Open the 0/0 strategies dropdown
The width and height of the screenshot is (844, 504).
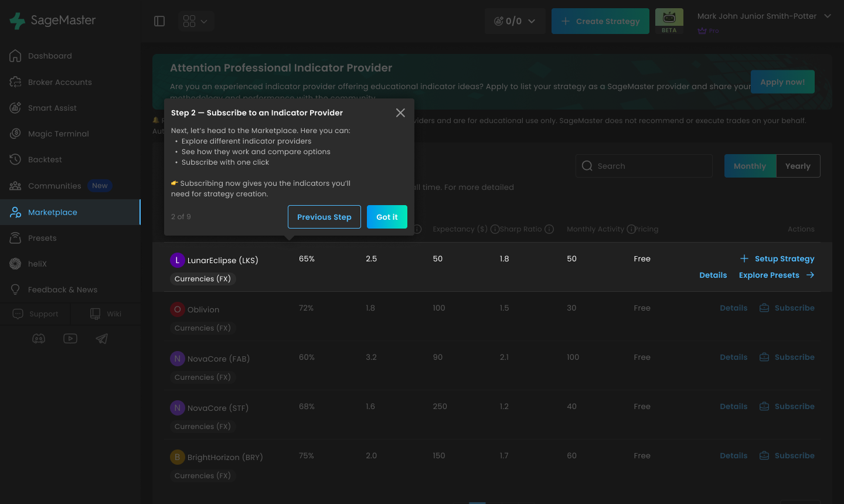click(515, 21)
